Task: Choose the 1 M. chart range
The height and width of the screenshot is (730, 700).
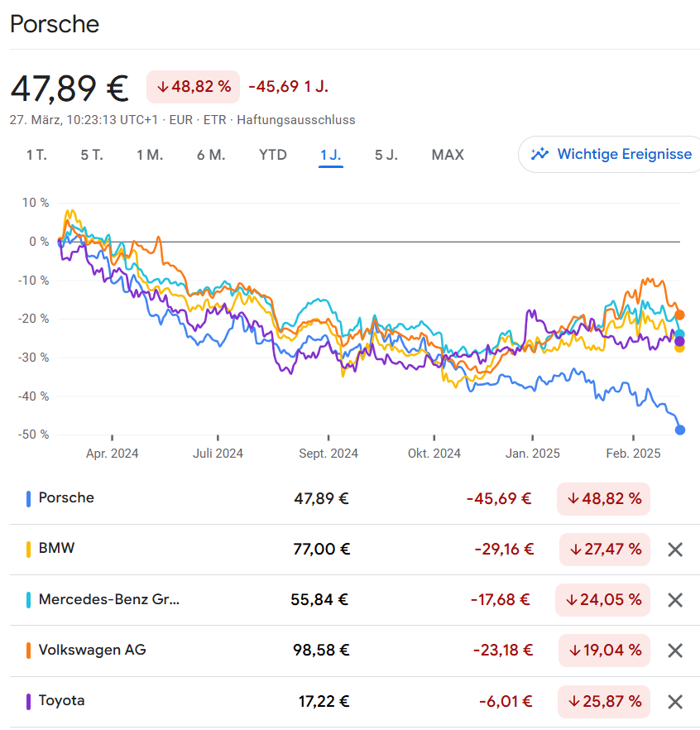Action: pyautogui.click(x=150, y=155)
